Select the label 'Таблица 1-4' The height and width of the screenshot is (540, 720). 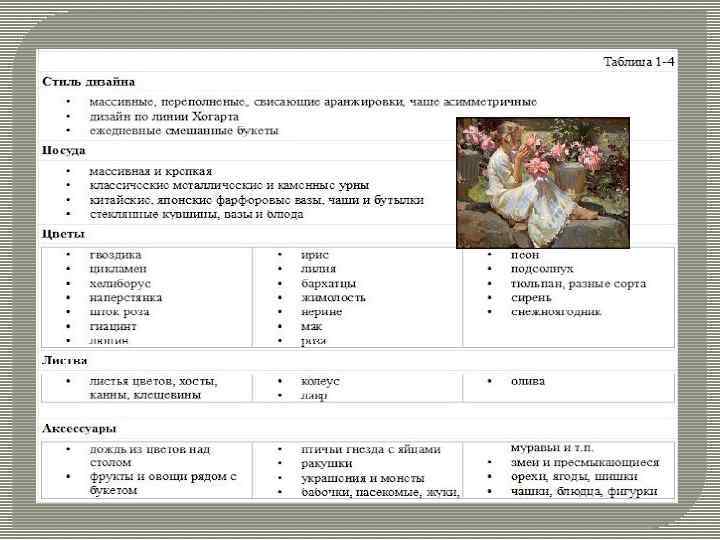pos(638,62)
